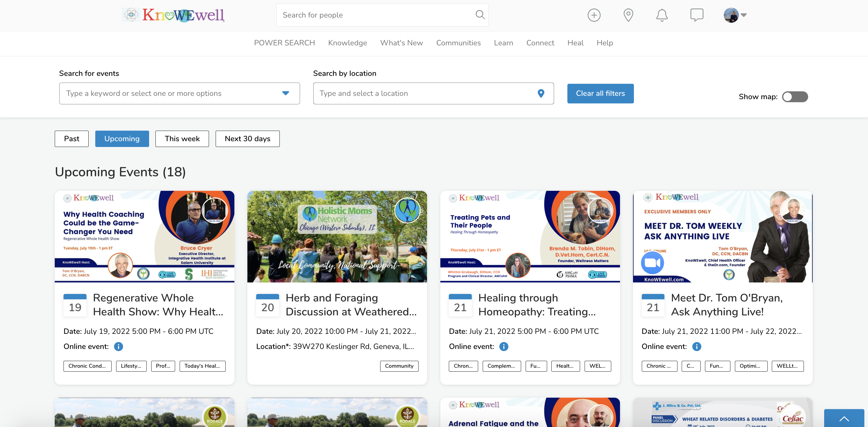Click the Today's Heal... tag
Viewport: 868px width, 427px height.
(x=203, y=366)
